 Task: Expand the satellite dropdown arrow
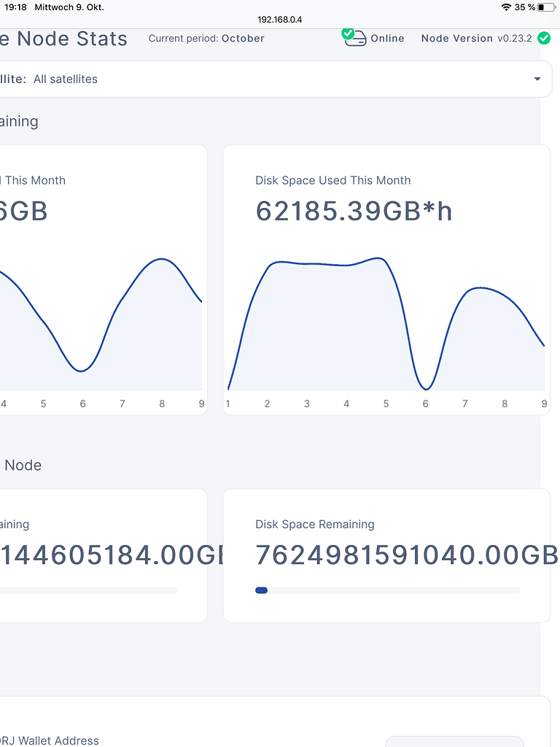pyautogui.click(x=537, y=79)
